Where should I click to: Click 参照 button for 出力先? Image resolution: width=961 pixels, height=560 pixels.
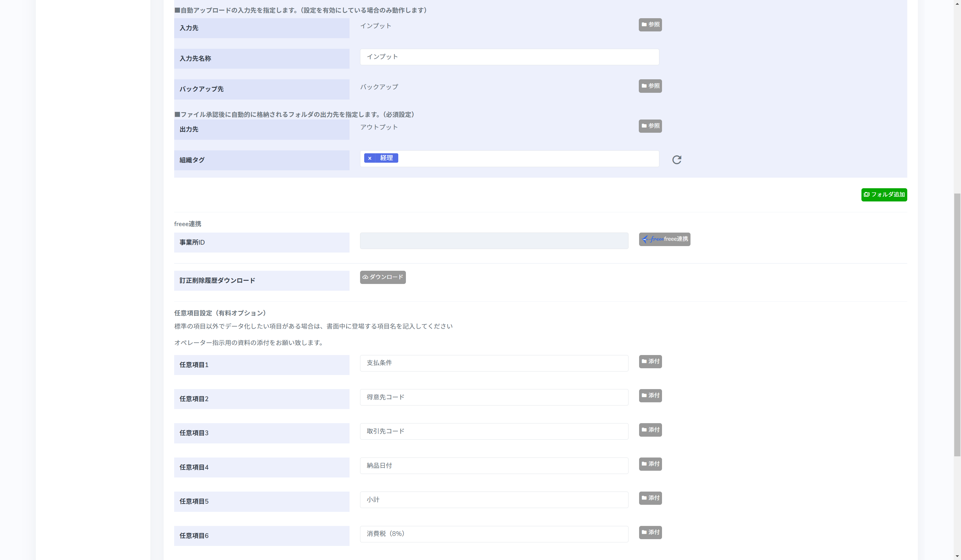coord(650,126)
